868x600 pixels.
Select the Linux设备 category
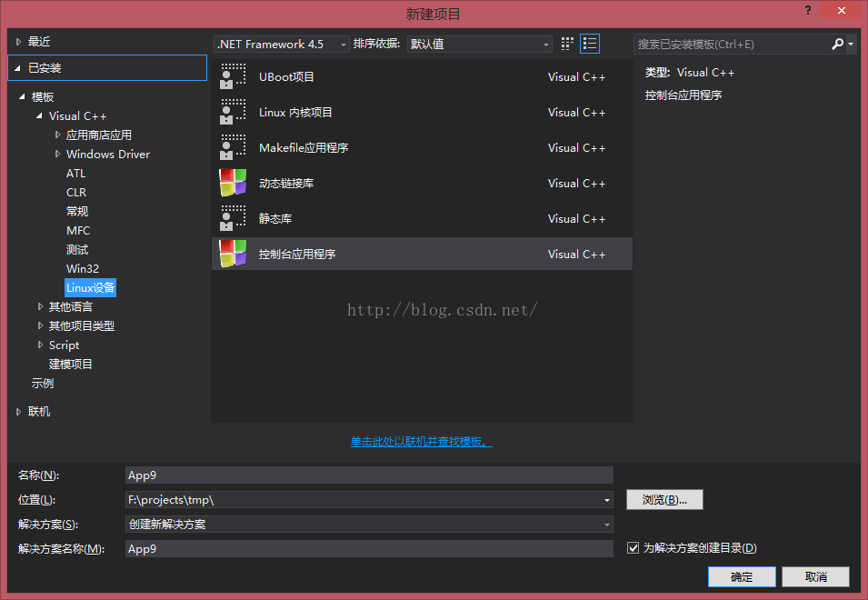click(90, 288)
